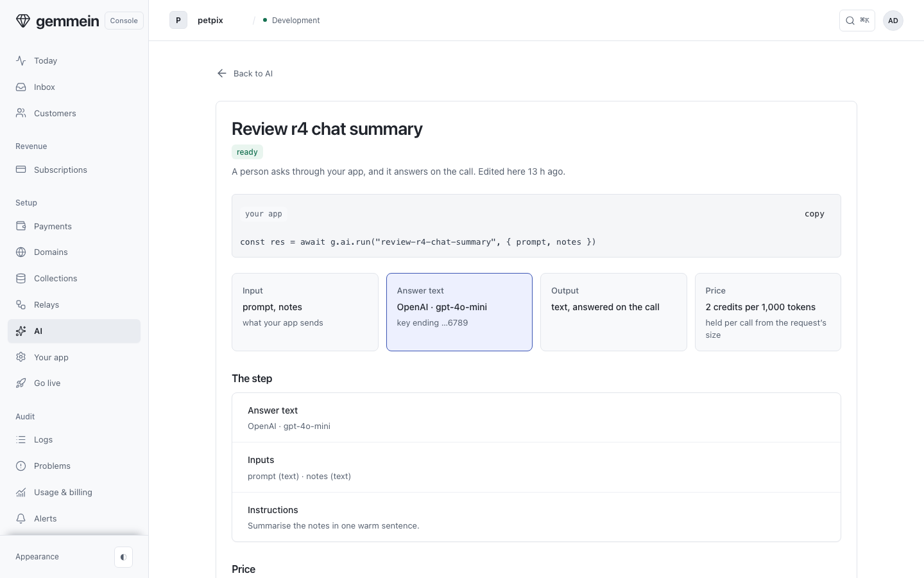Toggle the Appearance theme switch

click(123, 557)
